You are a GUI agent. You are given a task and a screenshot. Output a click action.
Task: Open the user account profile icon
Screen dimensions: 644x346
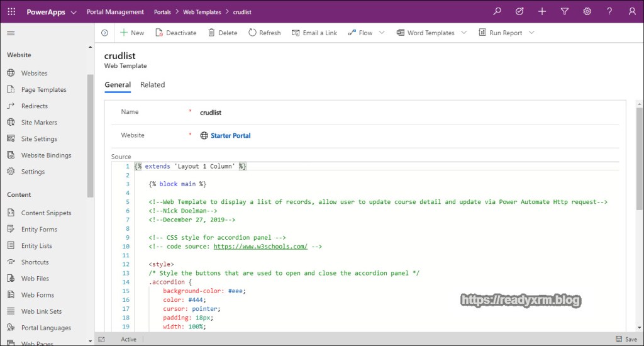point(632,11)
